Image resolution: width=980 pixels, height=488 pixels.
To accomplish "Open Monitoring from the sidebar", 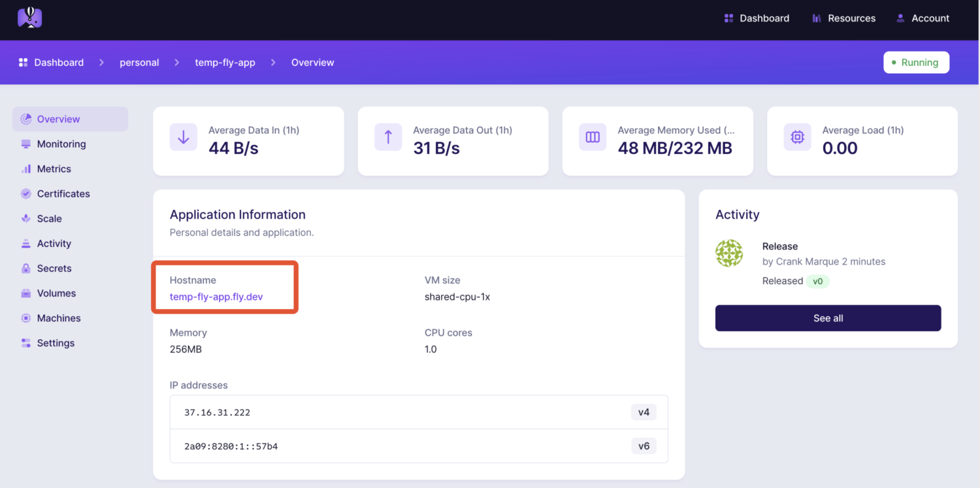I will click(x=61, y=144).
